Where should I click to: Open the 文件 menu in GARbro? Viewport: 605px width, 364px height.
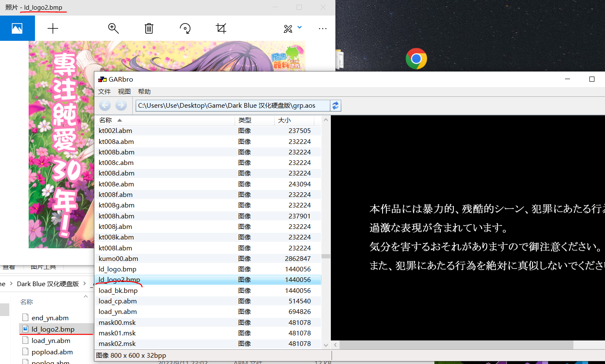point(104,91)
